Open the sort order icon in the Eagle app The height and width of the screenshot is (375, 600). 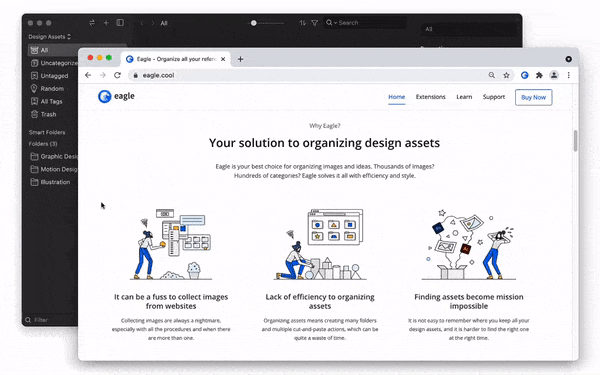[302, 23]
